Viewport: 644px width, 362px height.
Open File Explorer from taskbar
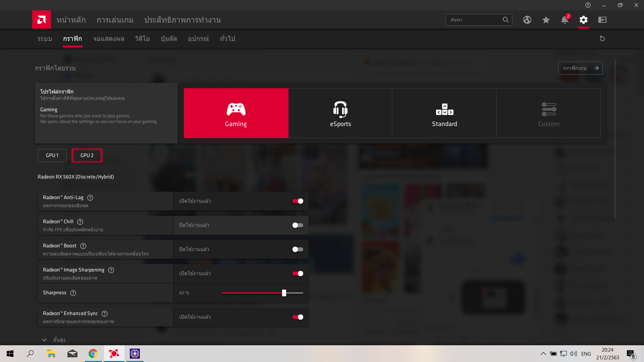(51, 354)
